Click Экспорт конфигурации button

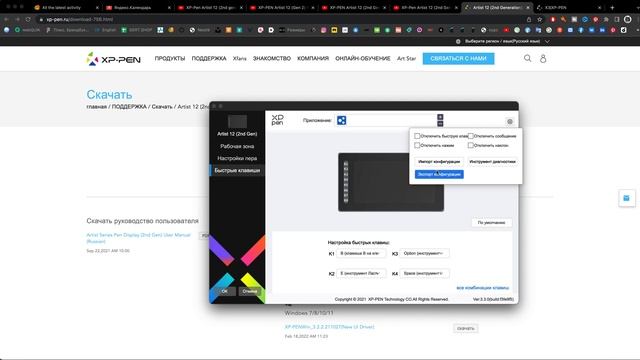click(x=439, y=174)
